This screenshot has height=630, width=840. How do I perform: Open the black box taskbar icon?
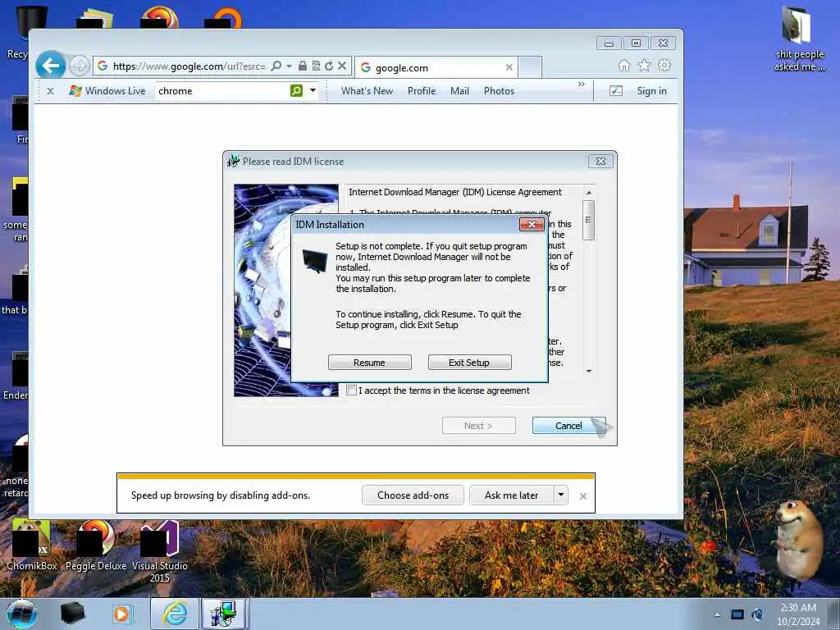click(x=73, y=614)
